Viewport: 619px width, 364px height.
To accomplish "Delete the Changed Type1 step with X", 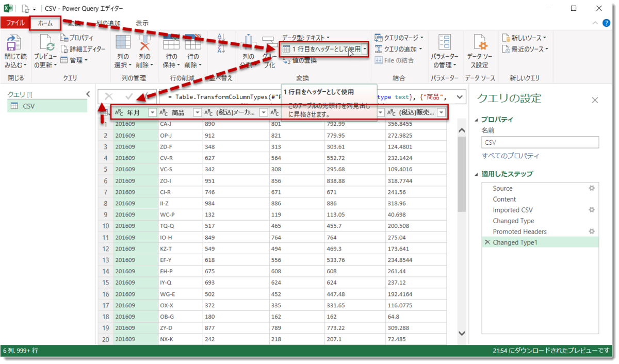I will point(487,242).
